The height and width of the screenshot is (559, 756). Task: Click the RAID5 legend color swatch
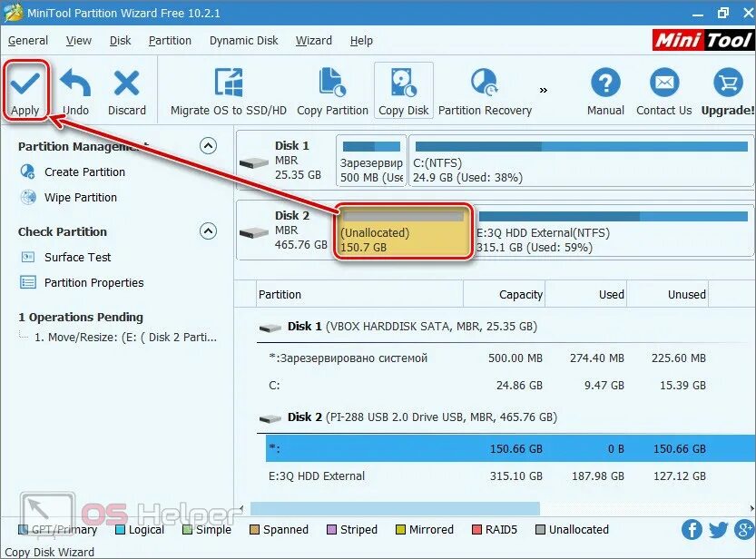tap(476, 530)
